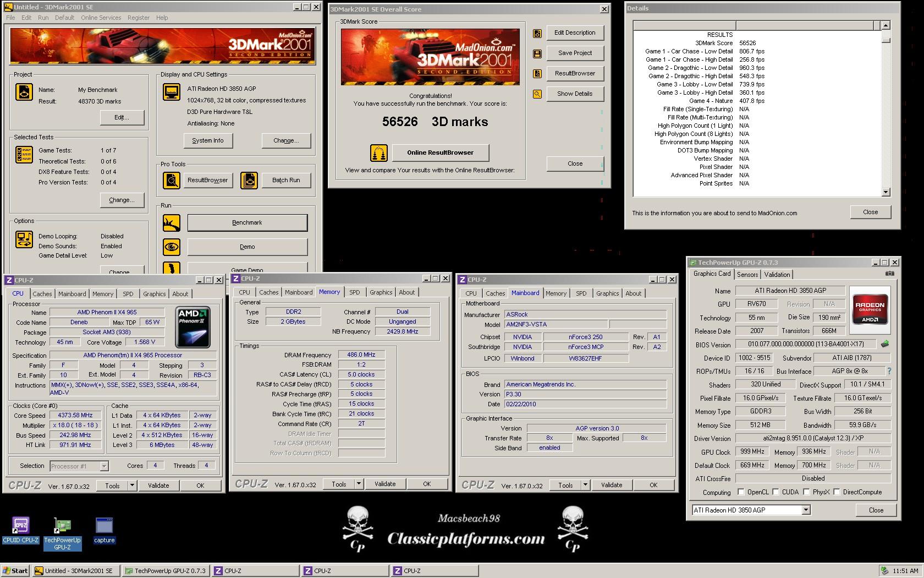Viewport: 924px width, 578px height.
Task: Click the monitor icon in Display and CPU Settings
Action: pos(172,92)
